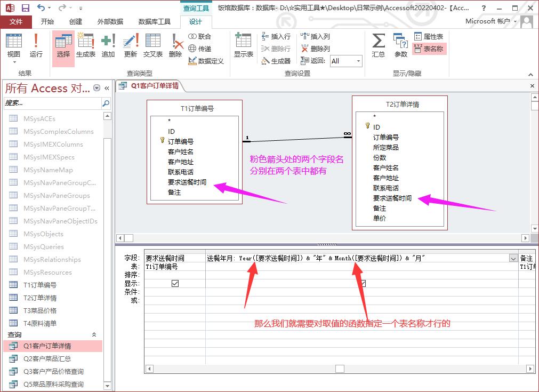This screenshot has height=392, width=539.
Task: Click 单价 field in T2订单详情 table
Action: (380, 218)
